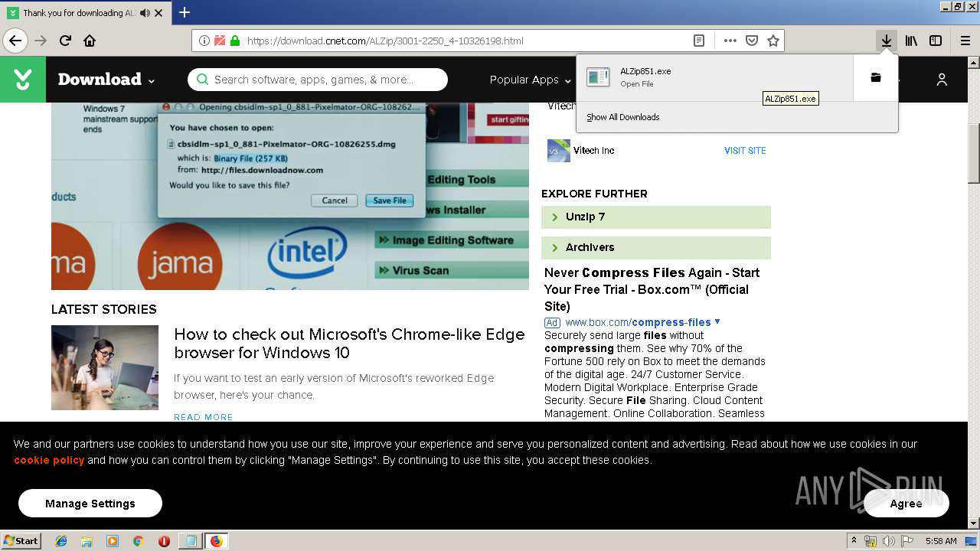Toggle the downloads panel arrow
The width and height of the screenshot is (980, 551).
coord(886,41)
